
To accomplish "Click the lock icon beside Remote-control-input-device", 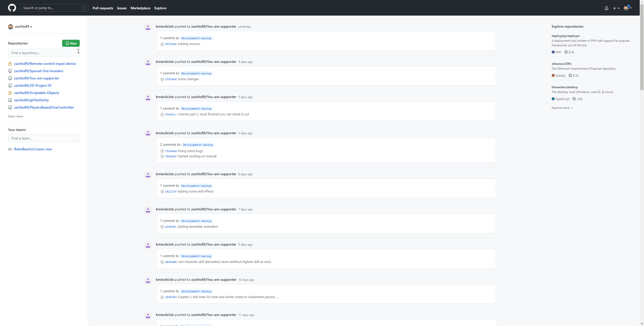I will 10,64.
